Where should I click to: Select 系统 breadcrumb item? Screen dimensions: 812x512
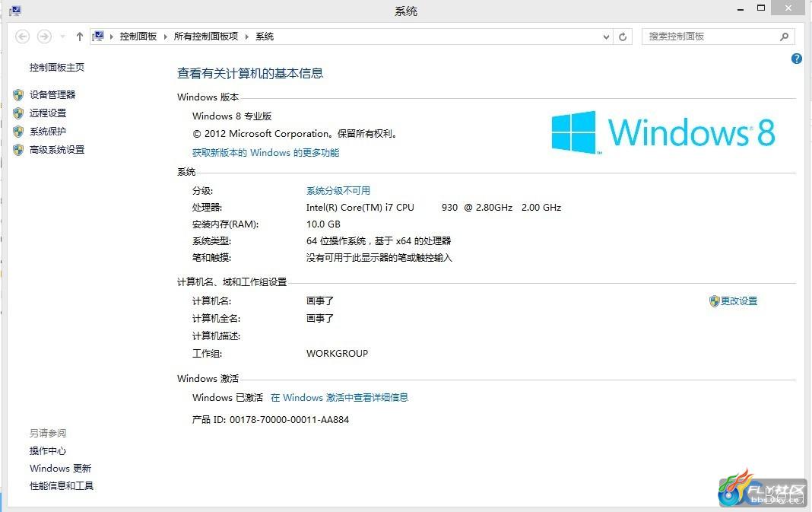(265, 37)
